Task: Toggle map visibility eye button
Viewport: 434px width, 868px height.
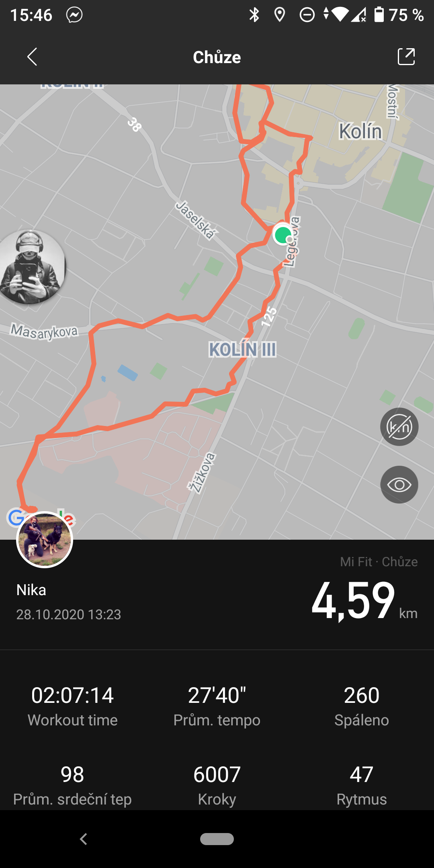Action: tap(399, 485)
